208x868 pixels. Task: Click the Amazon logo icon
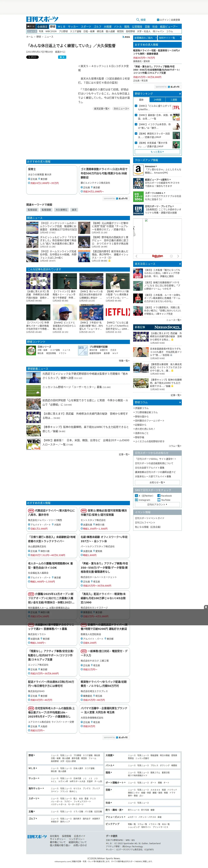pyautogui.click(x=138, y=169)
